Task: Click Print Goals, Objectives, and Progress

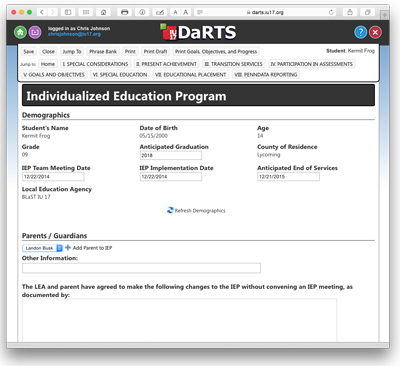Action: coord(216,51)
